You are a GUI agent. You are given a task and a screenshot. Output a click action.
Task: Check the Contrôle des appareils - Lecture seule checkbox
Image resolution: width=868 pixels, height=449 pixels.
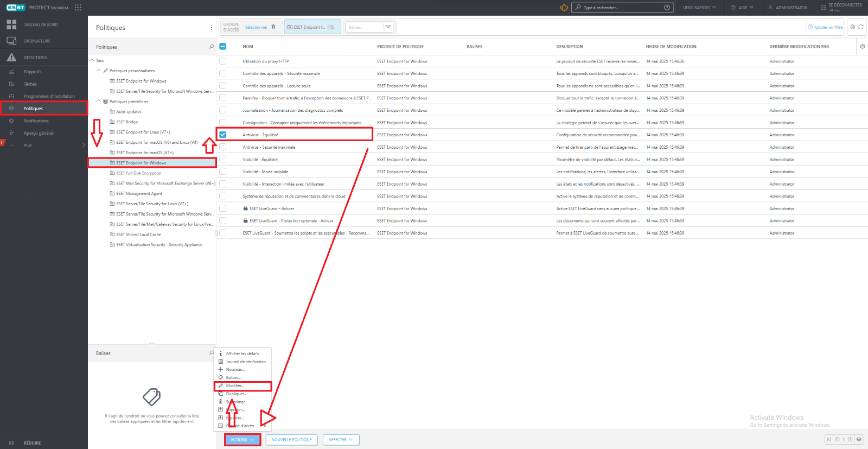(223, 86)
